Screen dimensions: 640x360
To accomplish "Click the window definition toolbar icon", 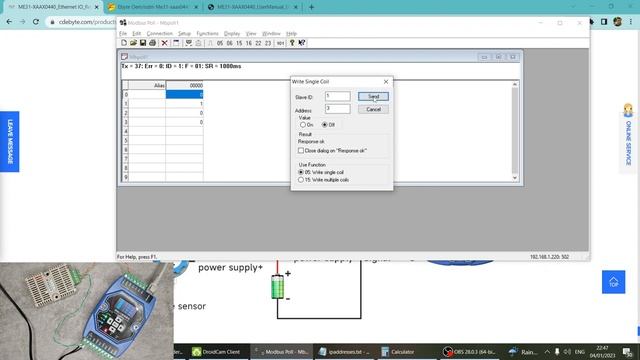I will (x=176, y=43).
